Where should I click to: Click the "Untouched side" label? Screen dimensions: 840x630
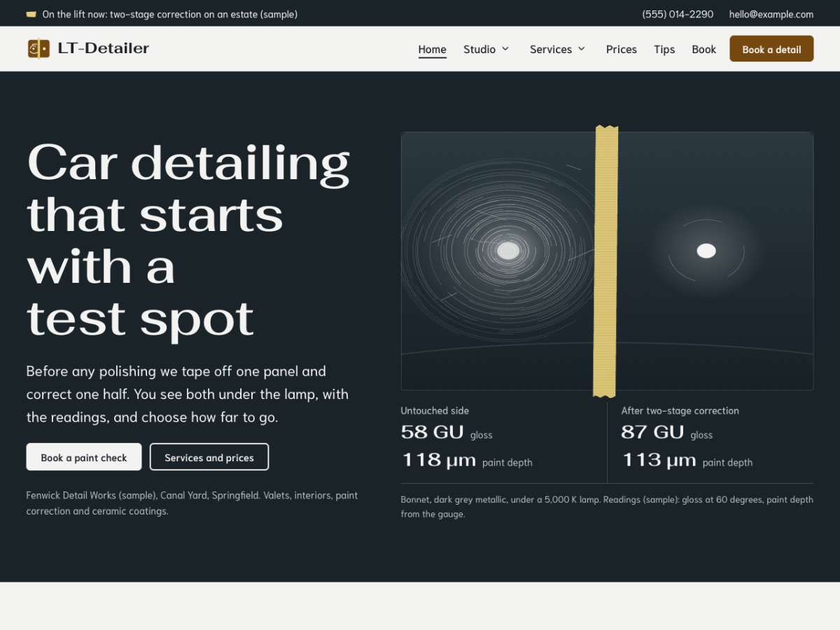click(x=435, y=411)
